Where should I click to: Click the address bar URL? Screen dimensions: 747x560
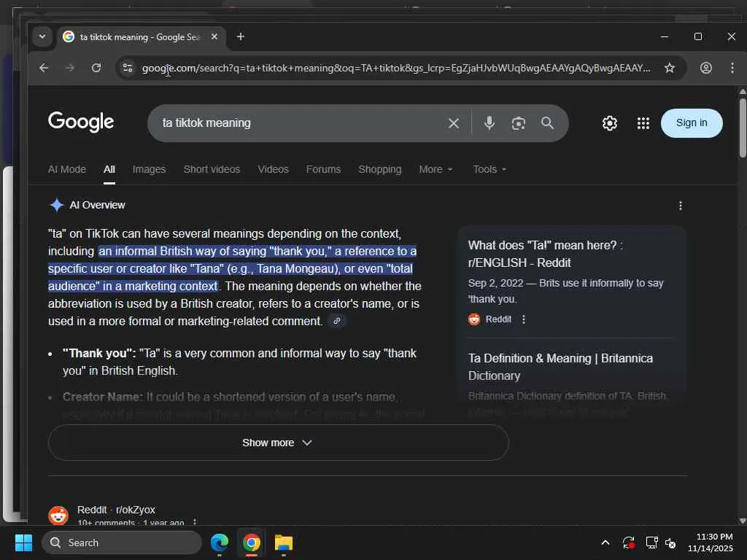coord(395,68)
